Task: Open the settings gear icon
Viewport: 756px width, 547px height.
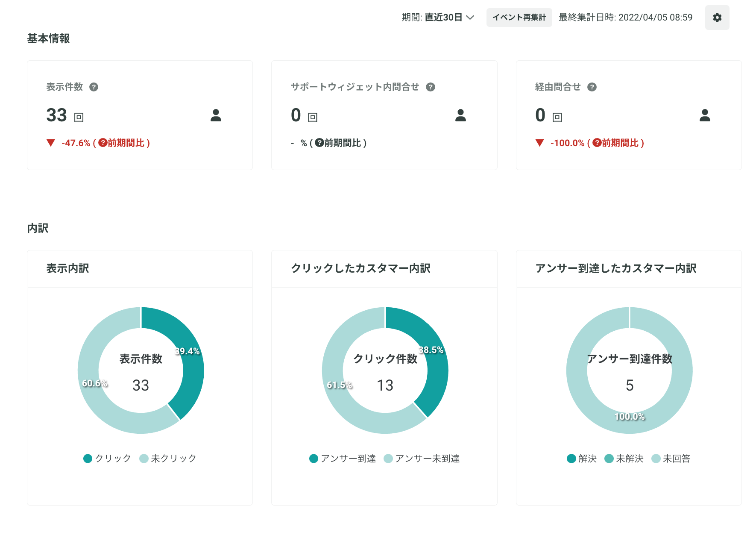Action: click(x=717, y=18)
